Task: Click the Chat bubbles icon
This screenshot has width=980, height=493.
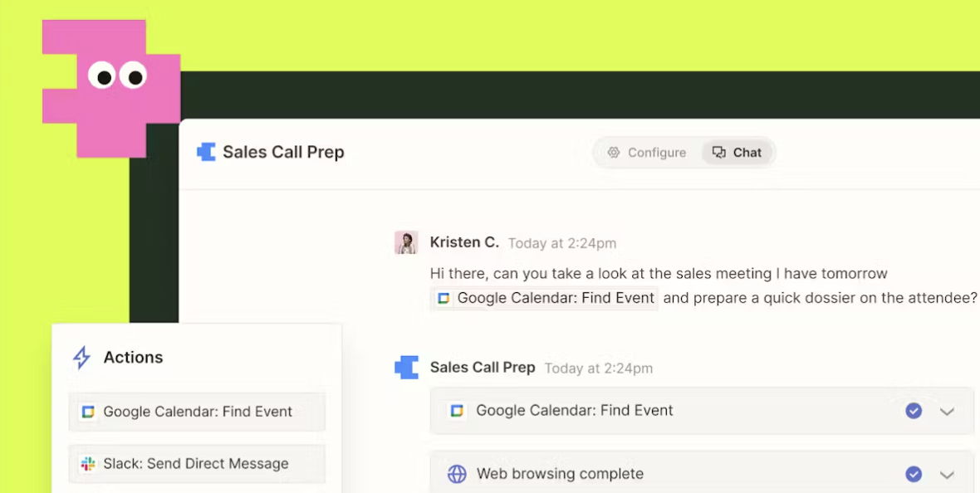Action: (x=718, y=153)
